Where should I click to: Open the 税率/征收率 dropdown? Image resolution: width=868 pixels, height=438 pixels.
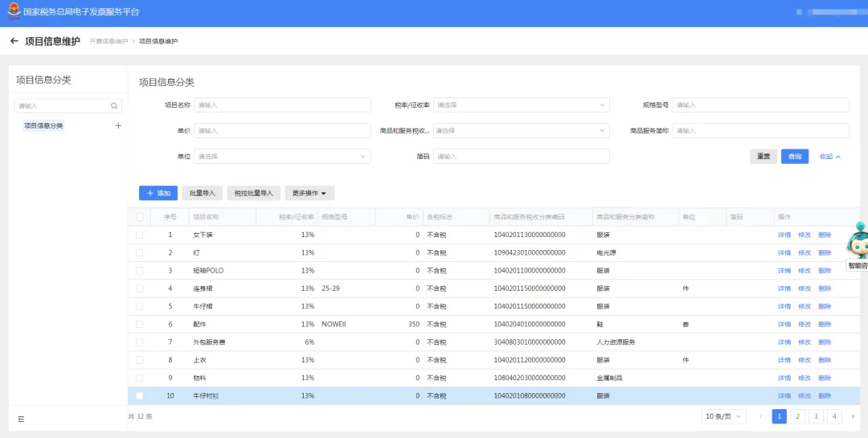coord(521,104)
